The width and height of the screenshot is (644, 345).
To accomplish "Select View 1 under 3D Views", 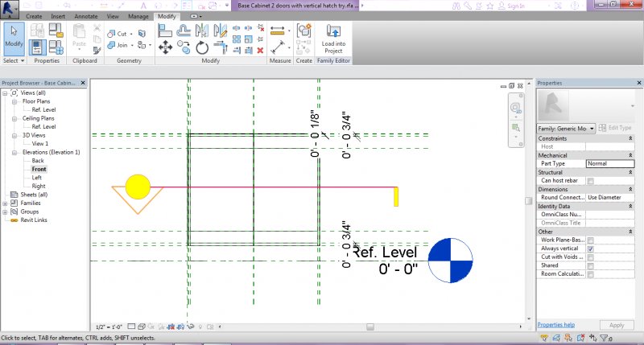I will 39,144.
